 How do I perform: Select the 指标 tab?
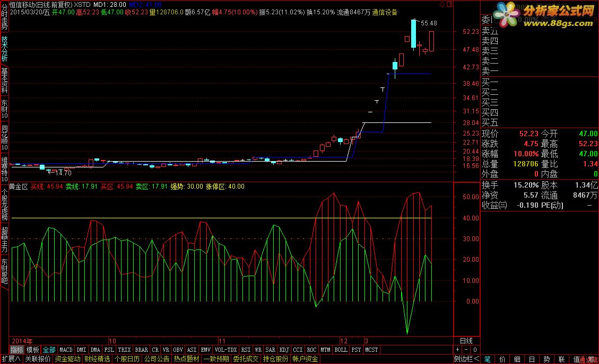click(17, 350)
